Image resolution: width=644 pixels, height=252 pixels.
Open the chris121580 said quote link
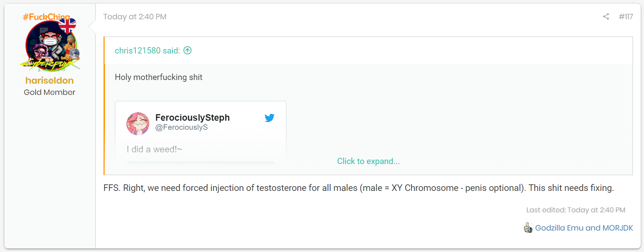coord(147,51)
